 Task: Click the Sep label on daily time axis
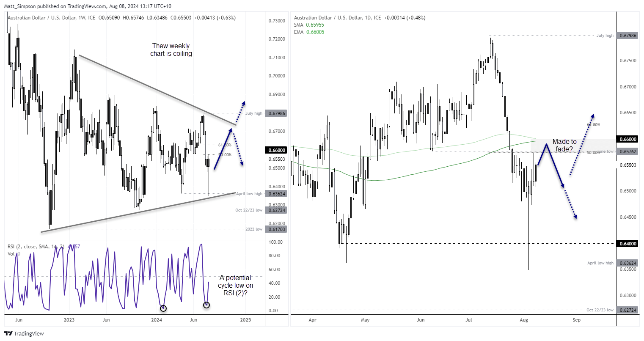click(576, 320)
